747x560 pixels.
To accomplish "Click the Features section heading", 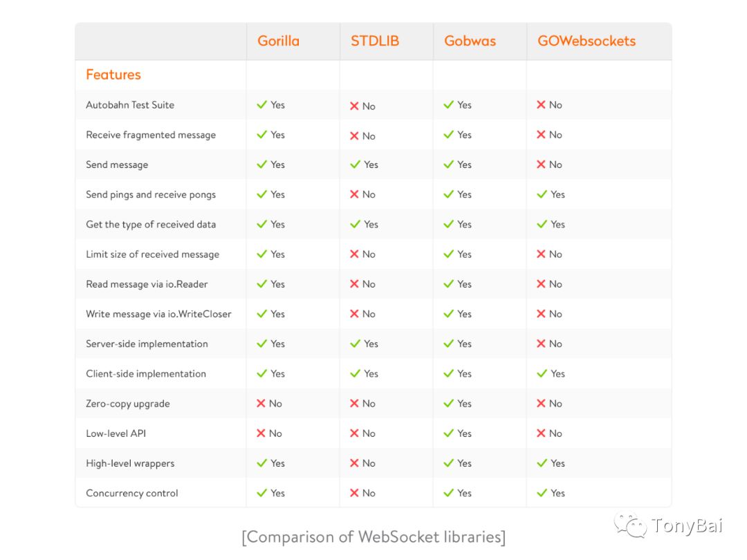I will coord(113,75).
